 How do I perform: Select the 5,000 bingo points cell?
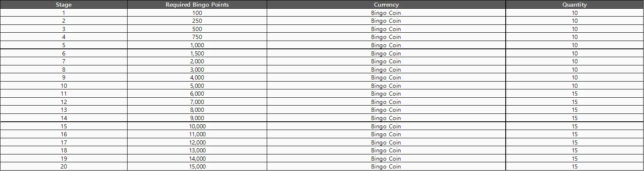coord(197,86)
